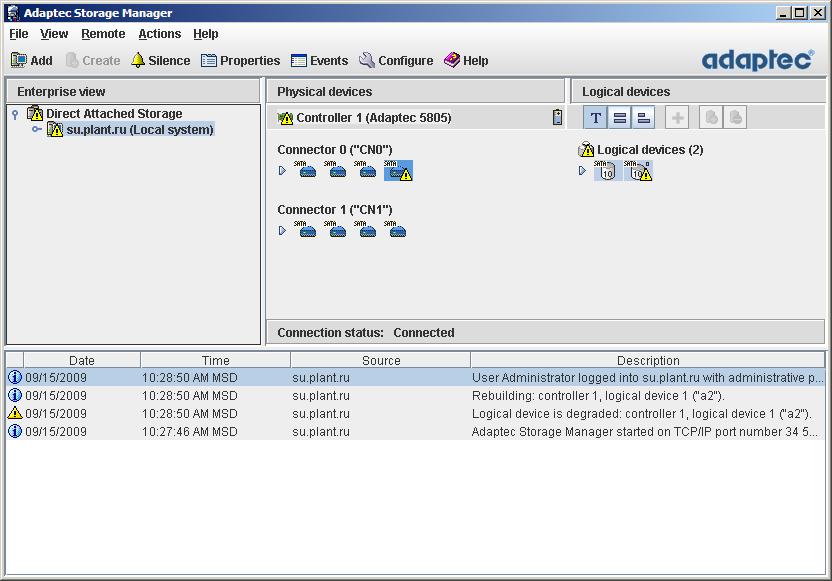Select the warning SATA drive on Connector 0

pyautogui.click(x=399, y=171)
